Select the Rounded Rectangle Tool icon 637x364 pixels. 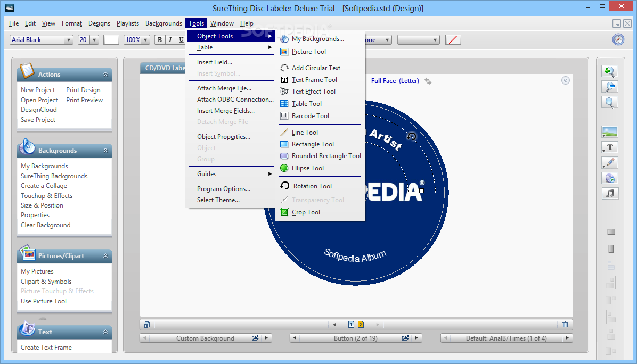[x=284, y=156]
